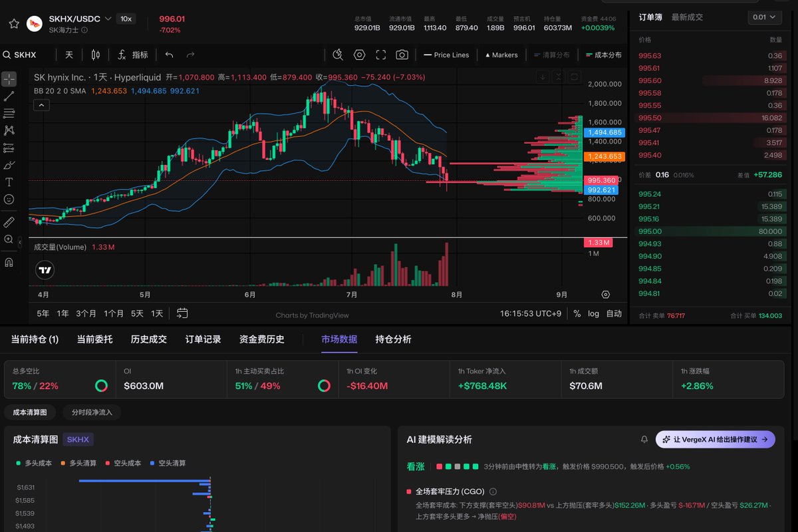Set chart range to 1天

click(157, 313)
